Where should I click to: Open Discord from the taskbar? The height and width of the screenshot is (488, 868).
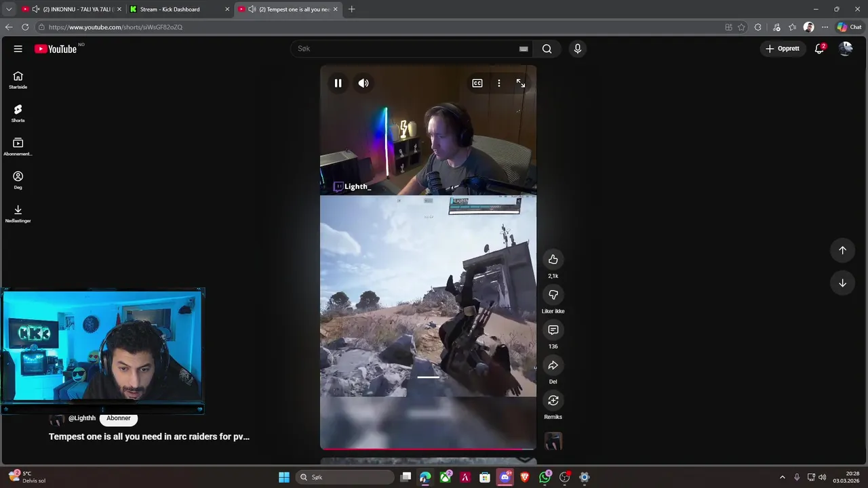[x=505, y=477]
